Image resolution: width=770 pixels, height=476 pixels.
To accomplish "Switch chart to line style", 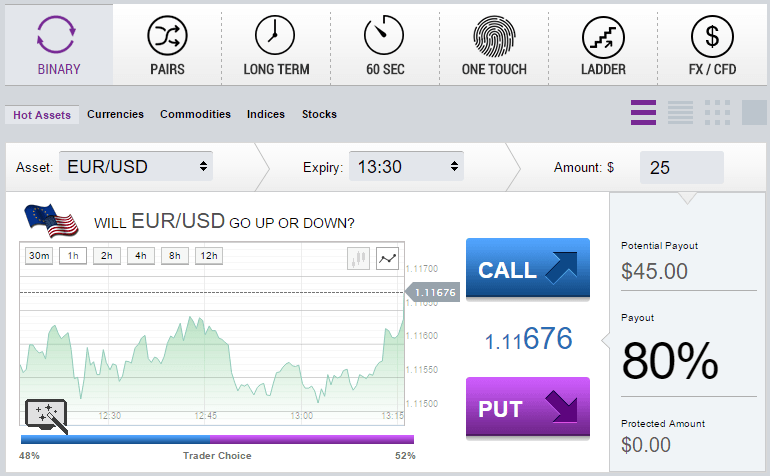I will coord(387,258).
